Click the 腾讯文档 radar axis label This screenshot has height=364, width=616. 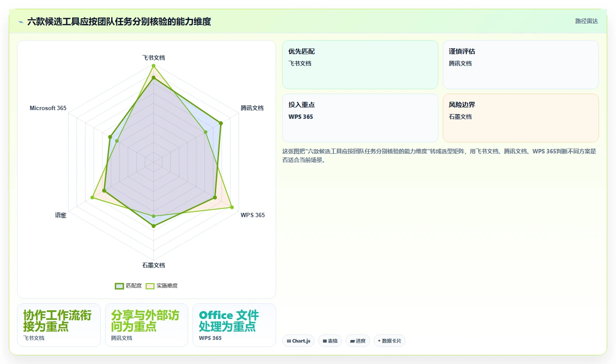coord(252,108)
